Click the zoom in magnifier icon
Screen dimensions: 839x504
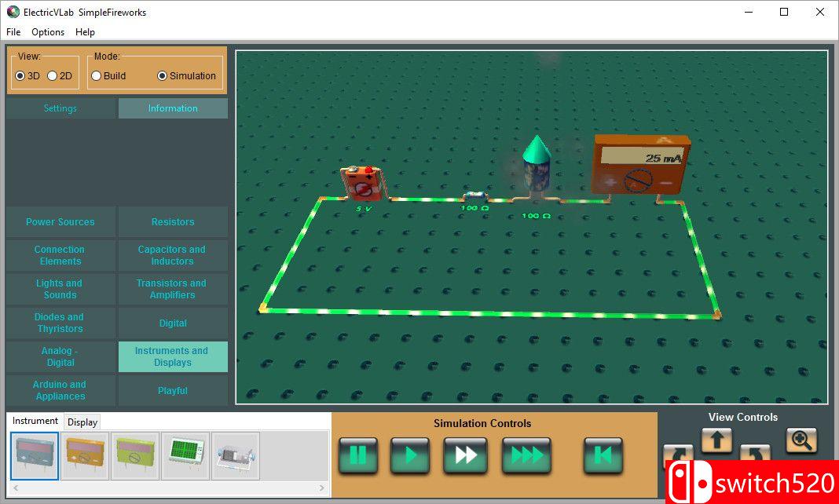801,440
